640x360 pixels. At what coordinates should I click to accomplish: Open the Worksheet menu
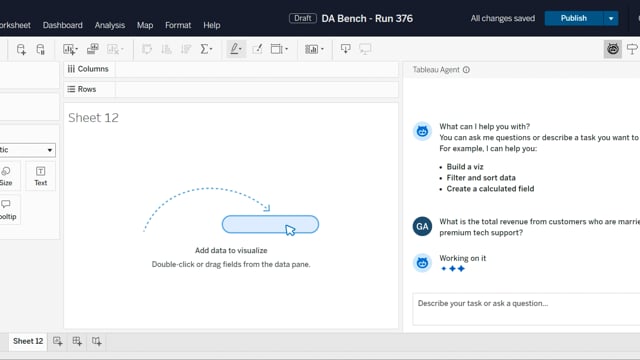pos(15,25)
